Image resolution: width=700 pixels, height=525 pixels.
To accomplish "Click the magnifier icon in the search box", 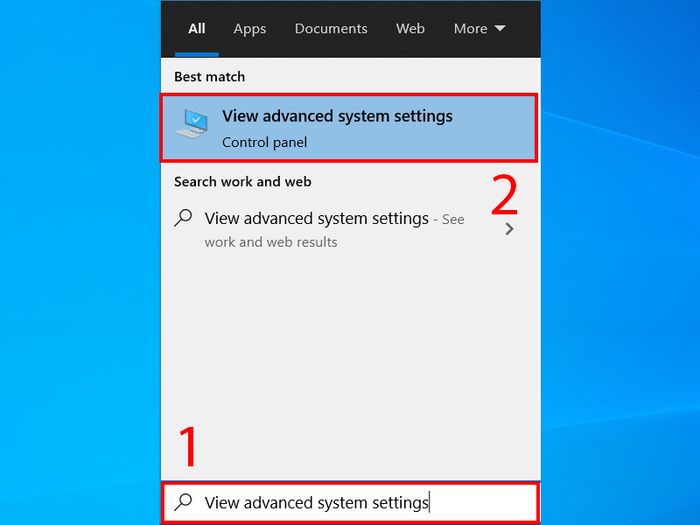I will pos(183,502).
